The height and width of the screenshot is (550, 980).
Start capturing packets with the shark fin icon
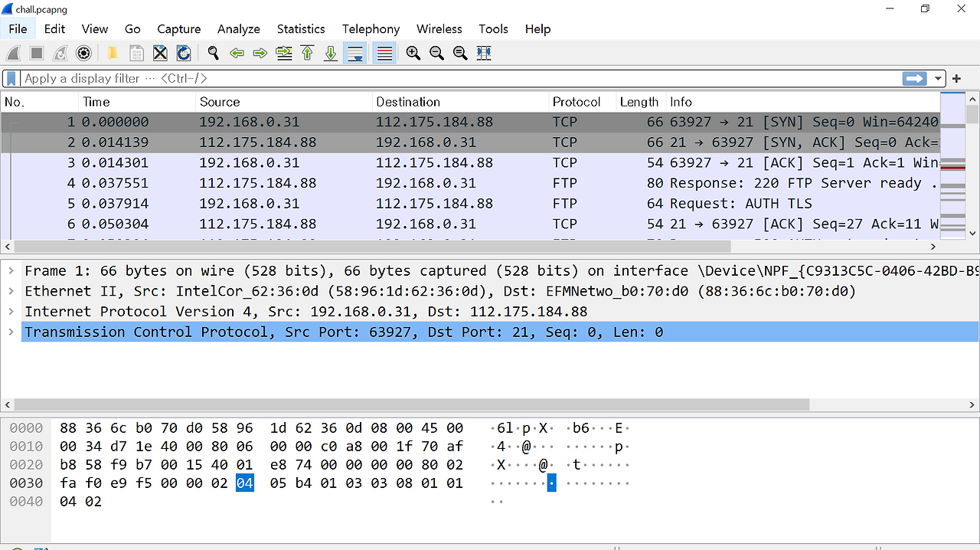(13, 53)
